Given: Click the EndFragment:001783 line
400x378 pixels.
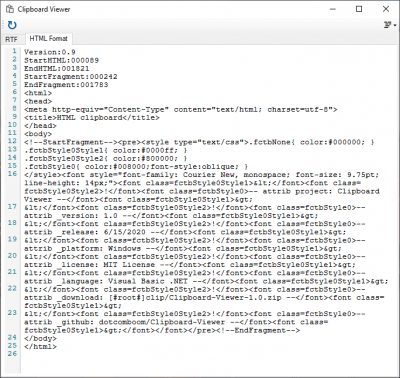Looking at the screenshot, I should [66, 85].
